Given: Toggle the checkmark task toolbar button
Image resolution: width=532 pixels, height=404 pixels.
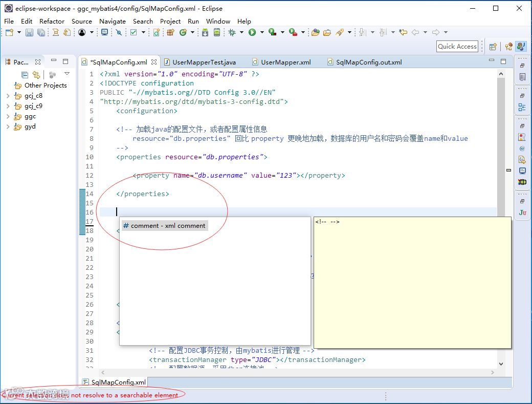Looking at the screenshot, I should [134, 32].
